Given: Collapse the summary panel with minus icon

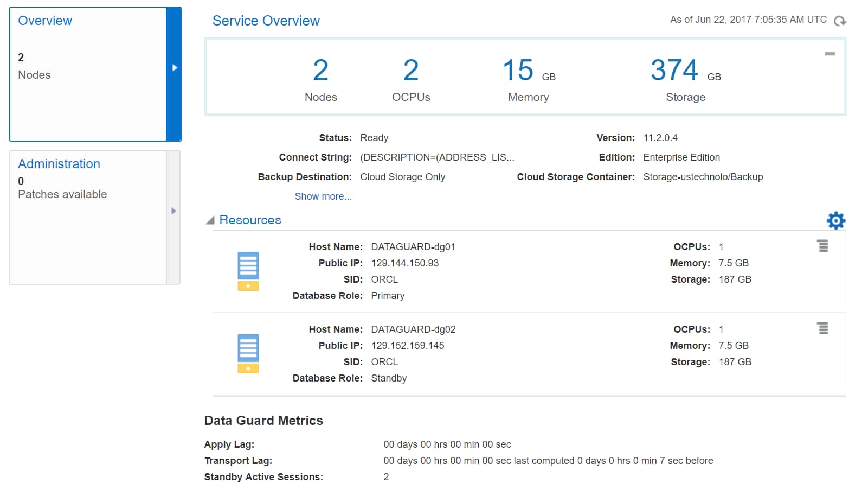Looking at the screenshot, I should (x=830, y=54).
